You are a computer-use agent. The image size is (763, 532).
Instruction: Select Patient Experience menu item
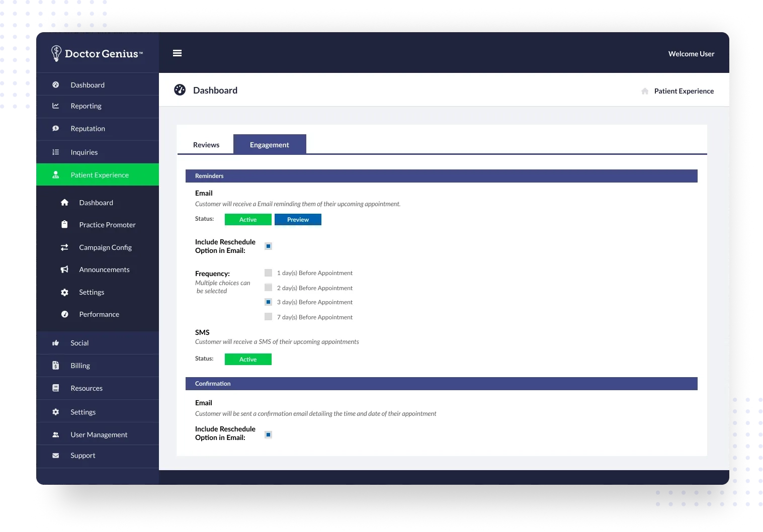[98, 174]
